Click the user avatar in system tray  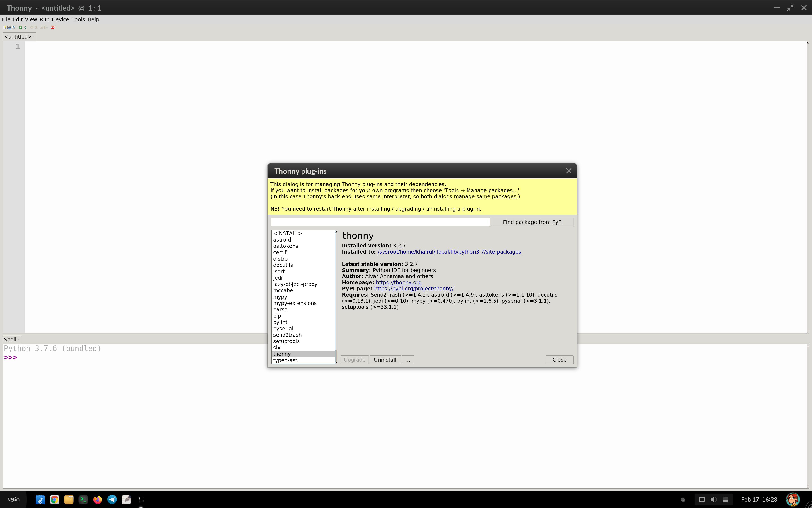(793, 500)
